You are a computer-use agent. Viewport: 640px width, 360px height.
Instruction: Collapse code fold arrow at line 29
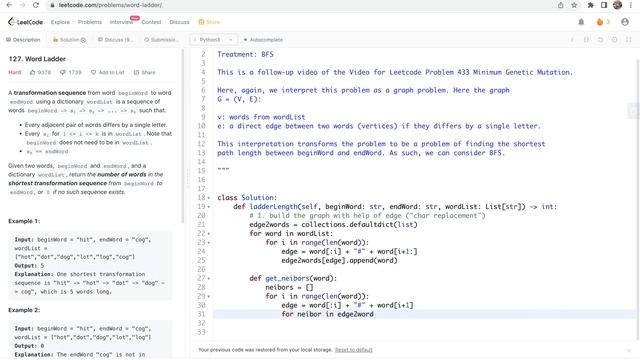209,297
